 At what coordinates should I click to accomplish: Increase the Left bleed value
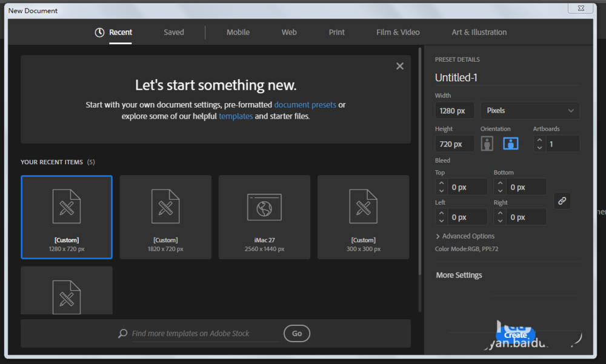pos(441,213)
